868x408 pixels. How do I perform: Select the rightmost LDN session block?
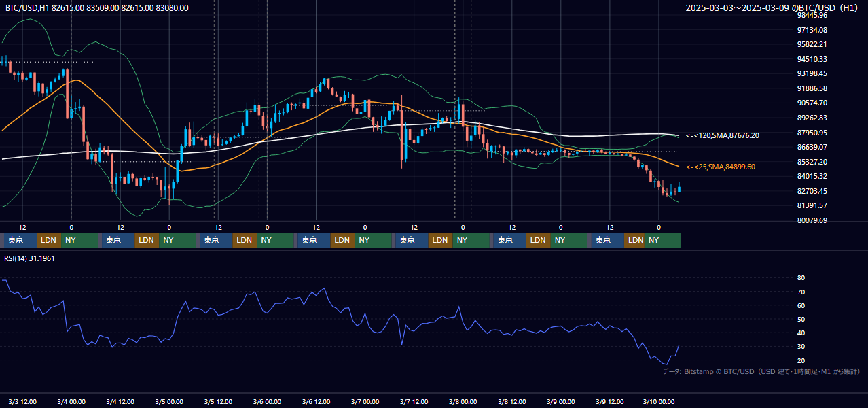[x=635, y=240]
